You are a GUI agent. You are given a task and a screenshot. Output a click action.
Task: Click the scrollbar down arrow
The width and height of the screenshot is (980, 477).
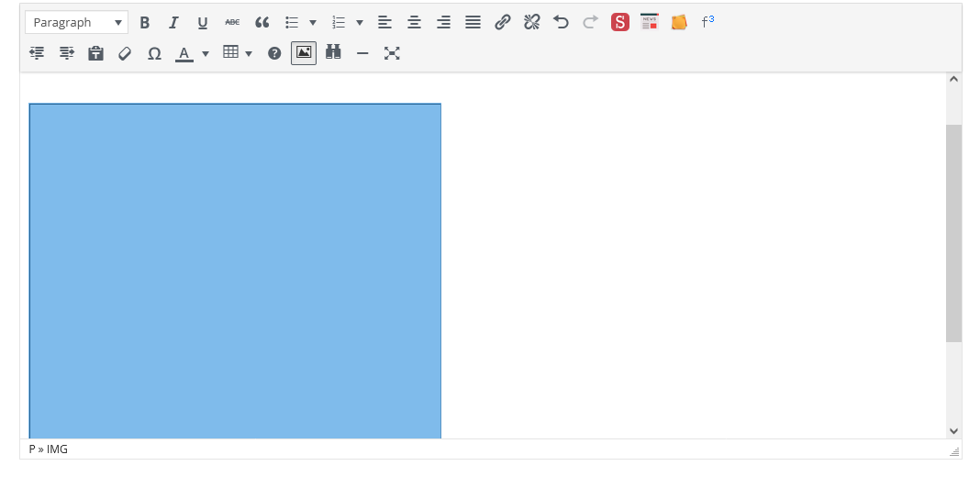pyautogui.click(x=953, y=430)
